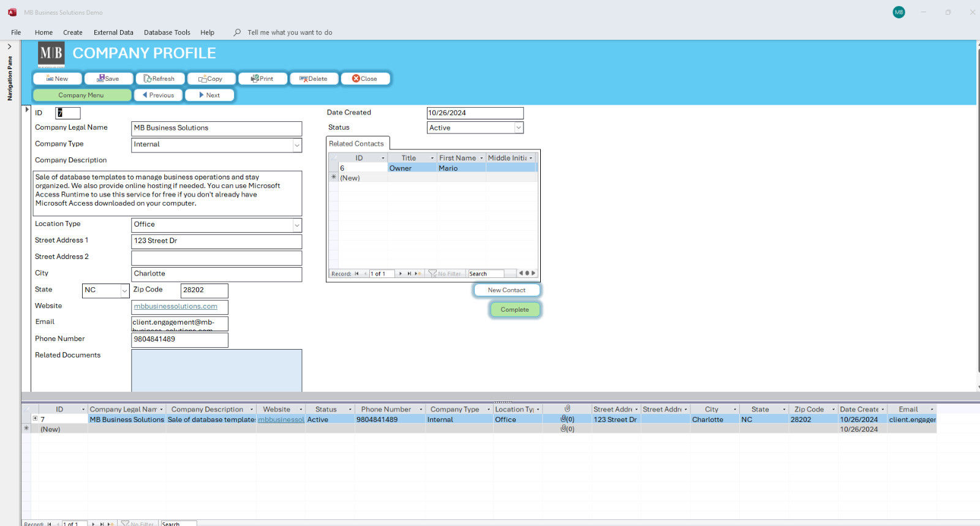The image size is (980, 526).
Task: Click the contacts subform Search box
Action: 486,274
